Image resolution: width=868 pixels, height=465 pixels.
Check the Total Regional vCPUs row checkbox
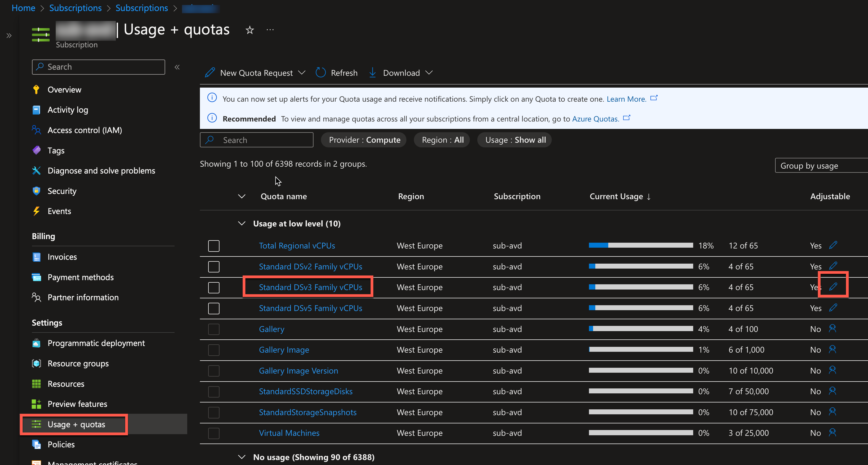point(214,246)
